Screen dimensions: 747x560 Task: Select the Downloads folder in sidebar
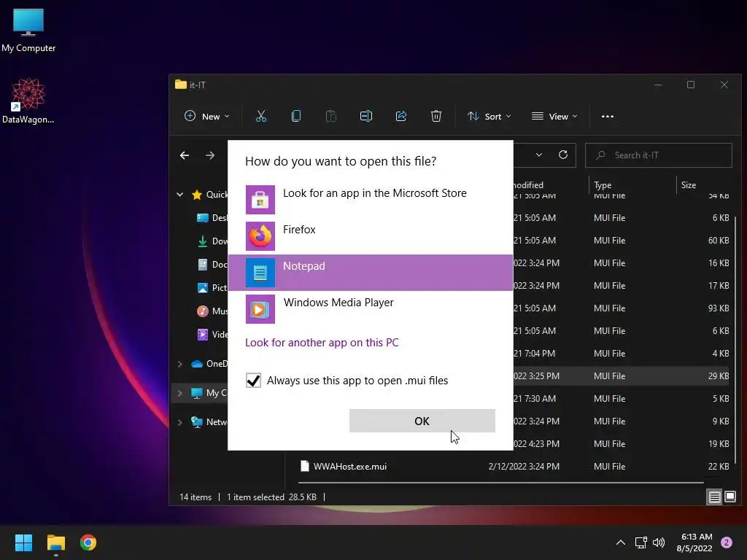pos(212,241)
